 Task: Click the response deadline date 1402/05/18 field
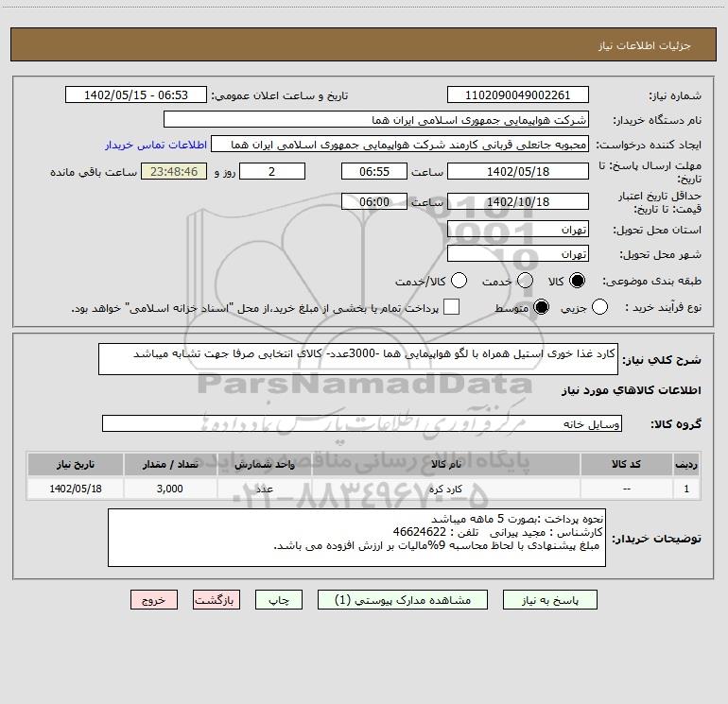518,171
